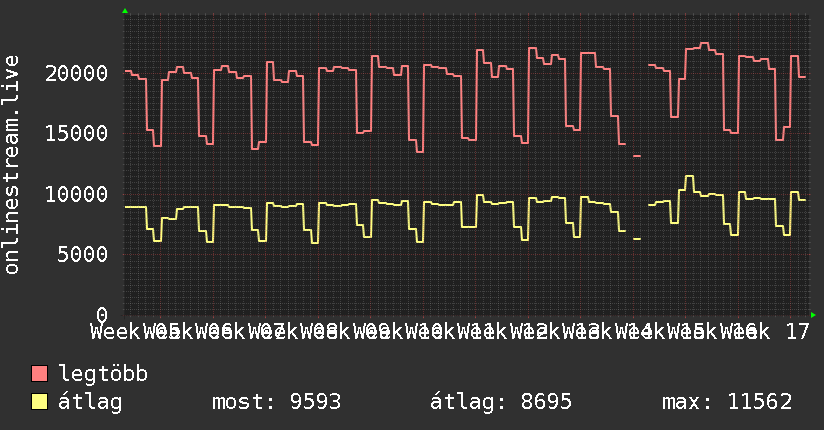This screenshot has width=824, height=430.
Task: Click the onlinestream.live vertical axis title
Action: [x=11, y=165]
